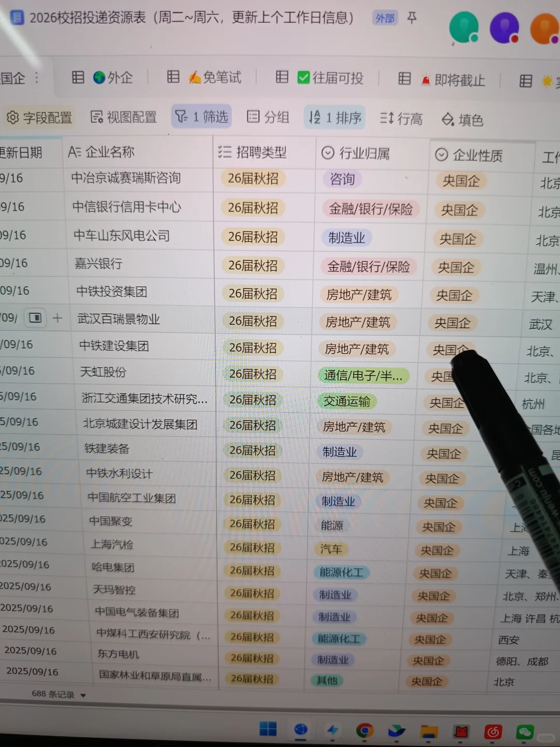Click the blue lightning app taskbar icon
560x747 pixels.
point(332,730)
